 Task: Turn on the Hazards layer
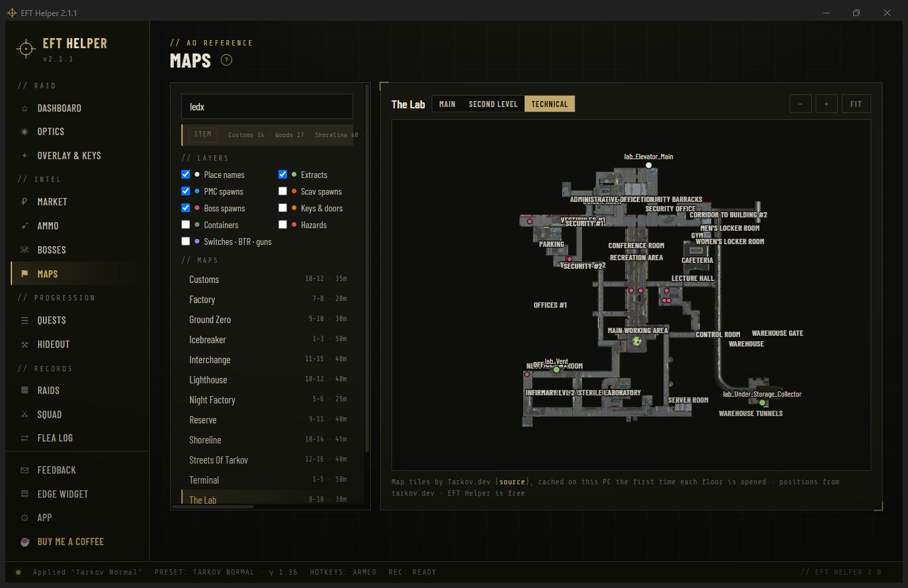283,225
